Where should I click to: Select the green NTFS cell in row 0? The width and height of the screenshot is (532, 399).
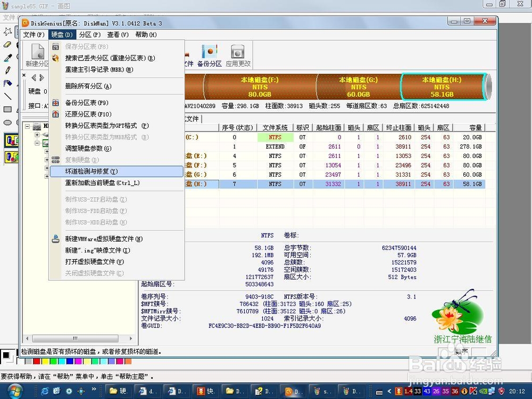click(x=275, y=137)
